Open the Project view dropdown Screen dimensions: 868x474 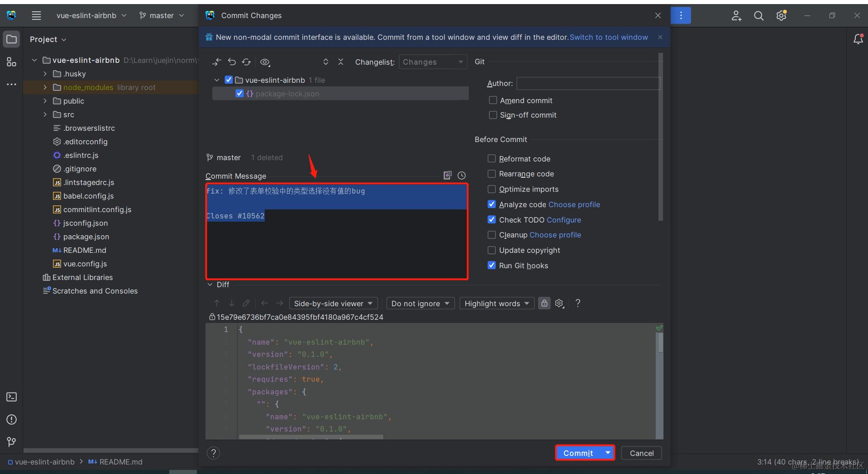pyautogui.click(x=48, y=39)
